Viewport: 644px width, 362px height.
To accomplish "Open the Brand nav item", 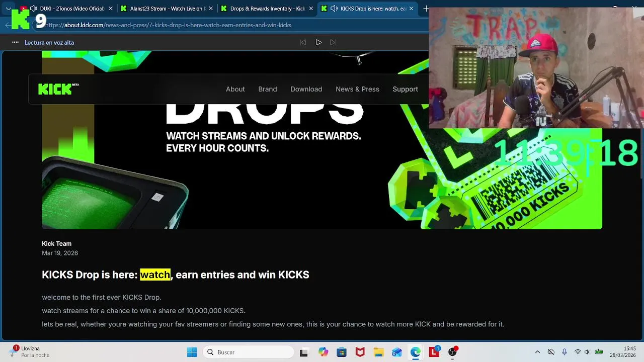I will (267, 89).
